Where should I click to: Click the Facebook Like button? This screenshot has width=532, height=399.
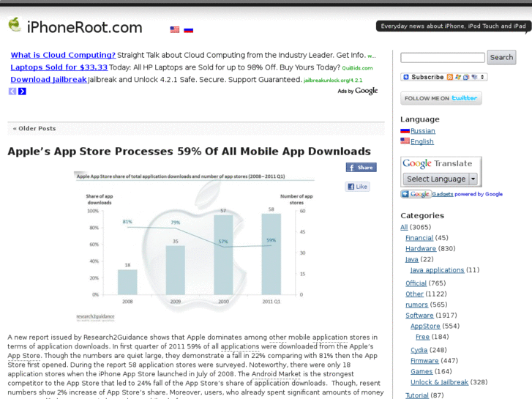pyautogui.click(x=358, y=187)
